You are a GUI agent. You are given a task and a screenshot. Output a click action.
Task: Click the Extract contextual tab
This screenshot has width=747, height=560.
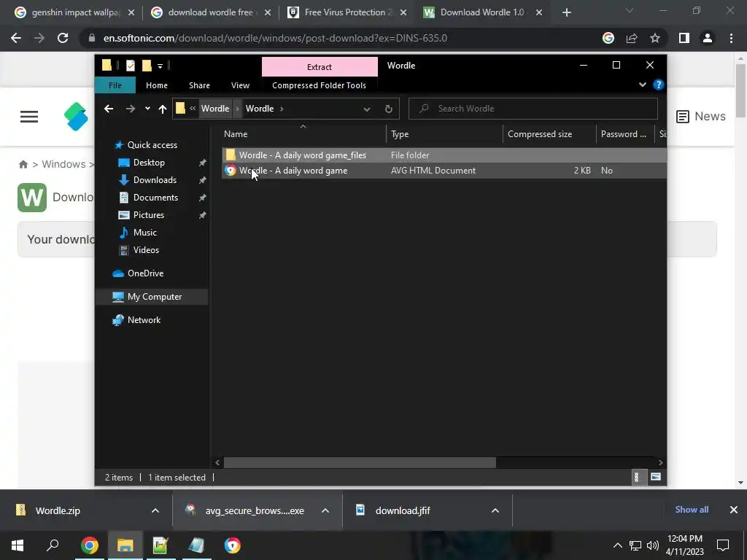tap(320, 66)
